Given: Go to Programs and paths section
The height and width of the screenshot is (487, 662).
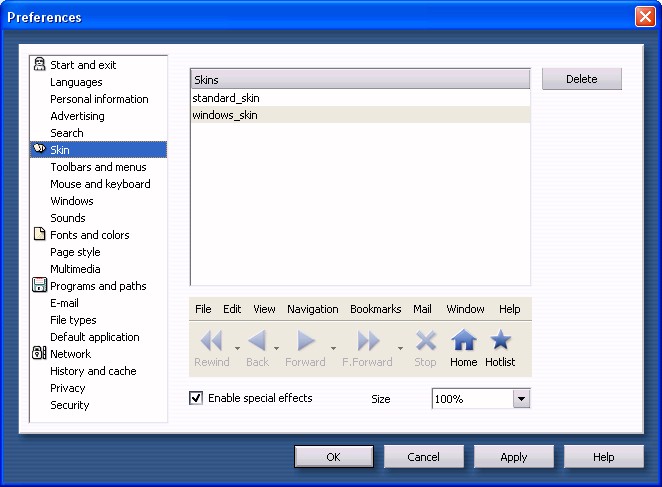Looking at the screenshot, I should (98, 286).
